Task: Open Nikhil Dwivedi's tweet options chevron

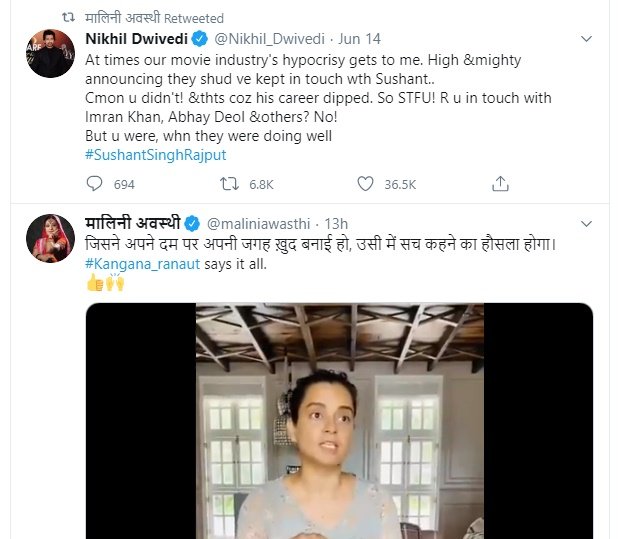Action: click(589, 40)
